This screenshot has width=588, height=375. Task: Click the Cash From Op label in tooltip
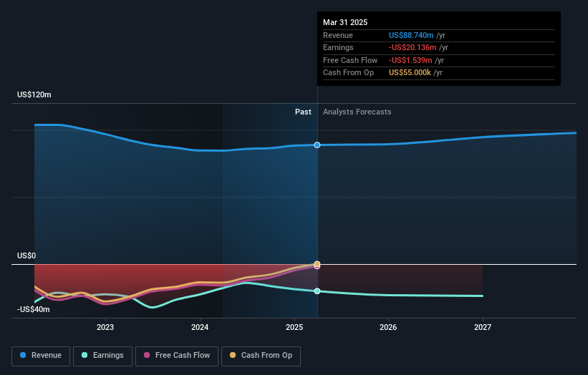(x=348, y=73)
